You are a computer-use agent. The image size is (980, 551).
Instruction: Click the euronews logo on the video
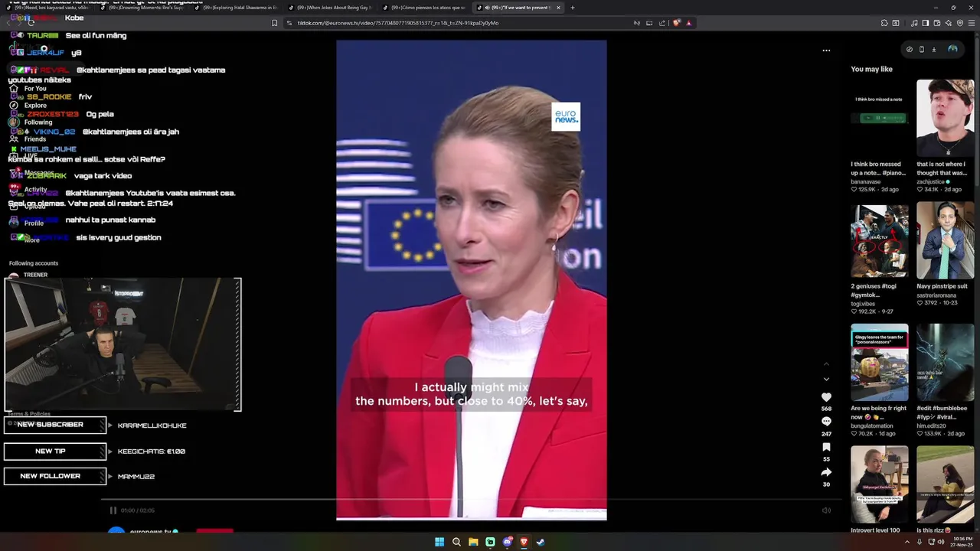point(566,116)
